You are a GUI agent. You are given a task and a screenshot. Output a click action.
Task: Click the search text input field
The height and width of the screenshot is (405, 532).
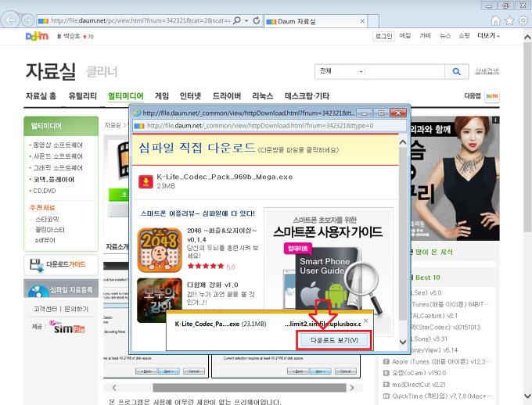405,72
